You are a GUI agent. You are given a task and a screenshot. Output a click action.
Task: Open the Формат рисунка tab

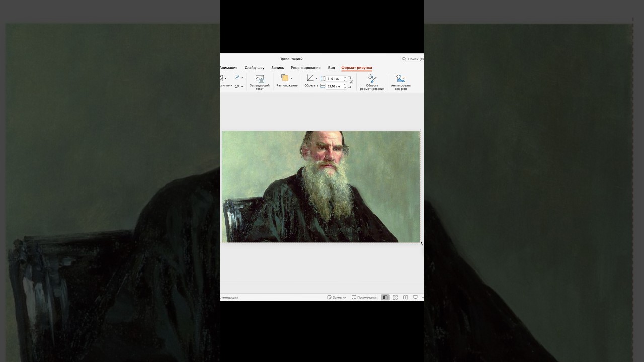356,68
